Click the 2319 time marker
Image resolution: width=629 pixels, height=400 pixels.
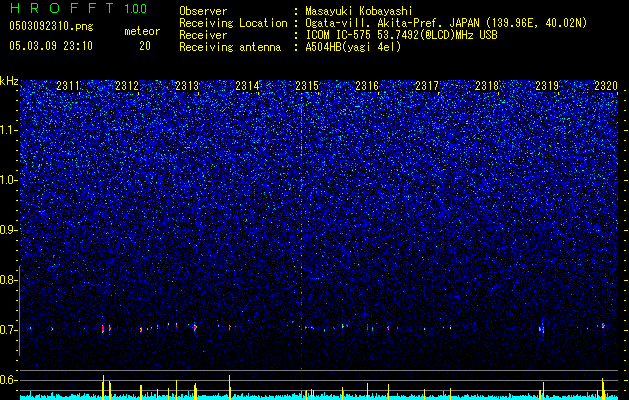548,86
